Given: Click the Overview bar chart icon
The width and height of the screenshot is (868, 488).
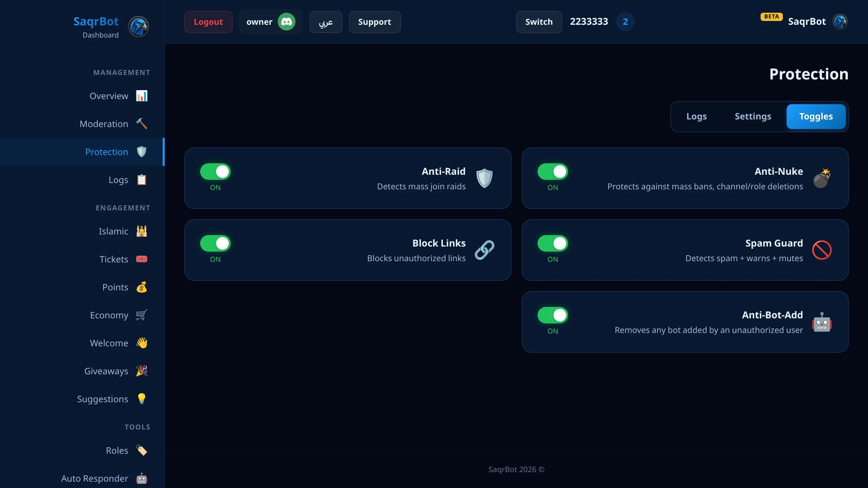Looking at the screenshot, I should coord(141,96).
